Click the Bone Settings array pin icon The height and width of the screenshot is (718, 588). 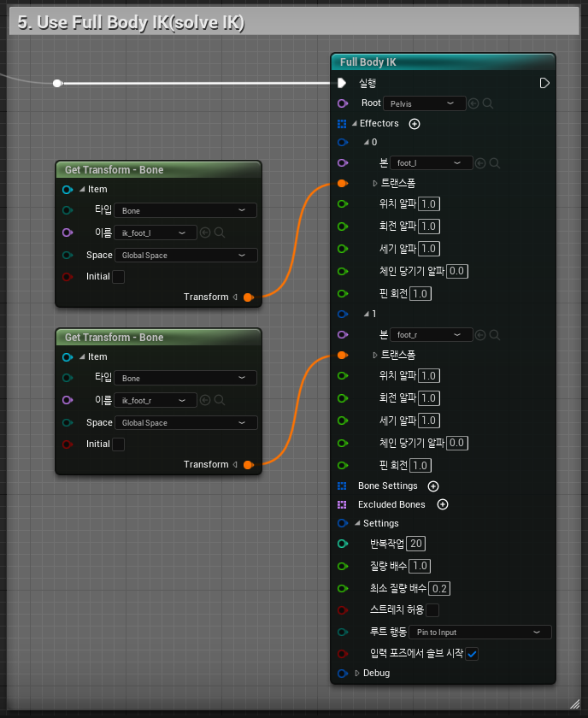pos(342,486)
